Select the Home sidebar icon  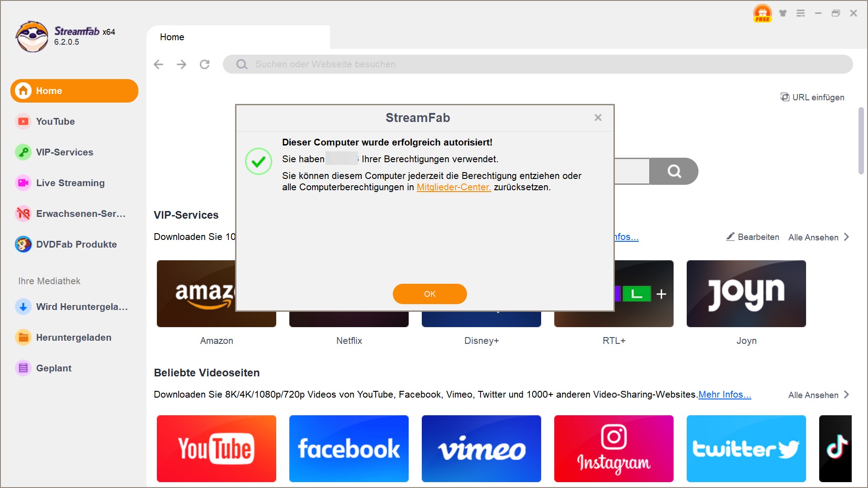[x=22, y=90]
